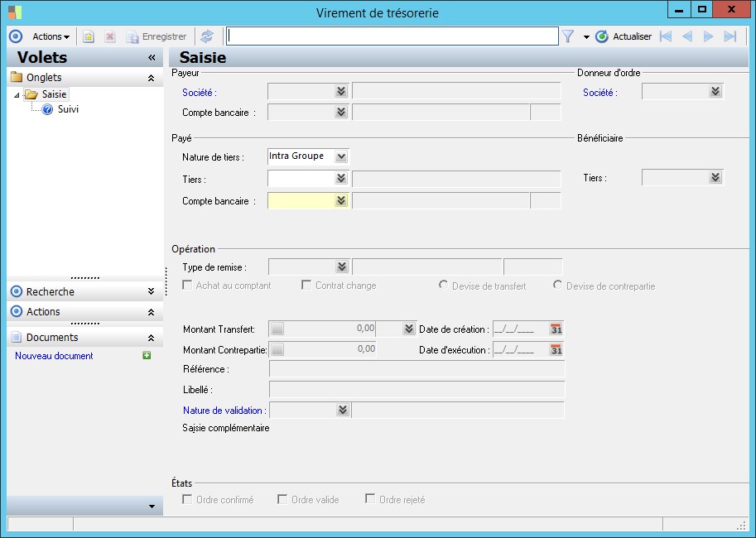Check the Contrat change box
This screenshot has height=538, width=756.
click(306, 285)
